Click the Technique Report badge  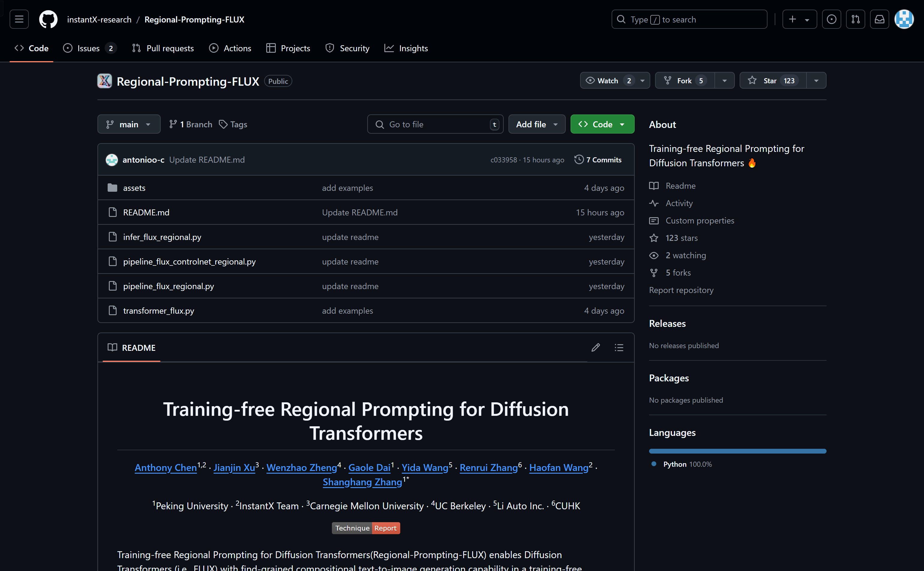pyautogui.click(x=366, y=528)
